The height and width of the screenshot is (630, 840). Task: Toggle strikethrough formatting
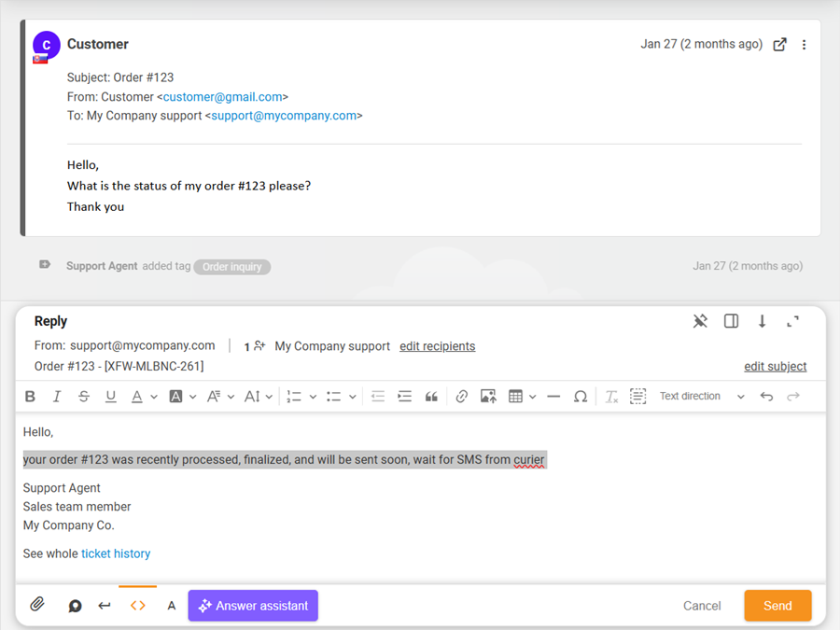[x=84, y=397]
